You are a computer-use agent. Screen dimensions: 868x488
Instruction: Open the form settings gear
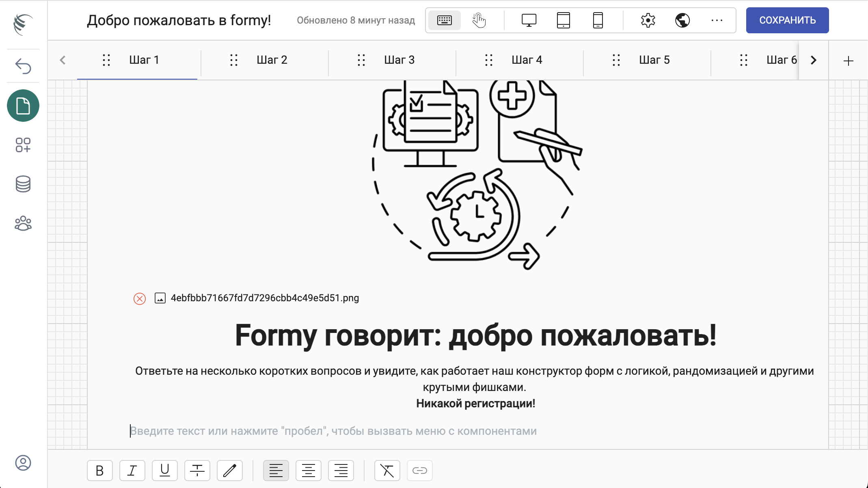click(x=648, y=20)
